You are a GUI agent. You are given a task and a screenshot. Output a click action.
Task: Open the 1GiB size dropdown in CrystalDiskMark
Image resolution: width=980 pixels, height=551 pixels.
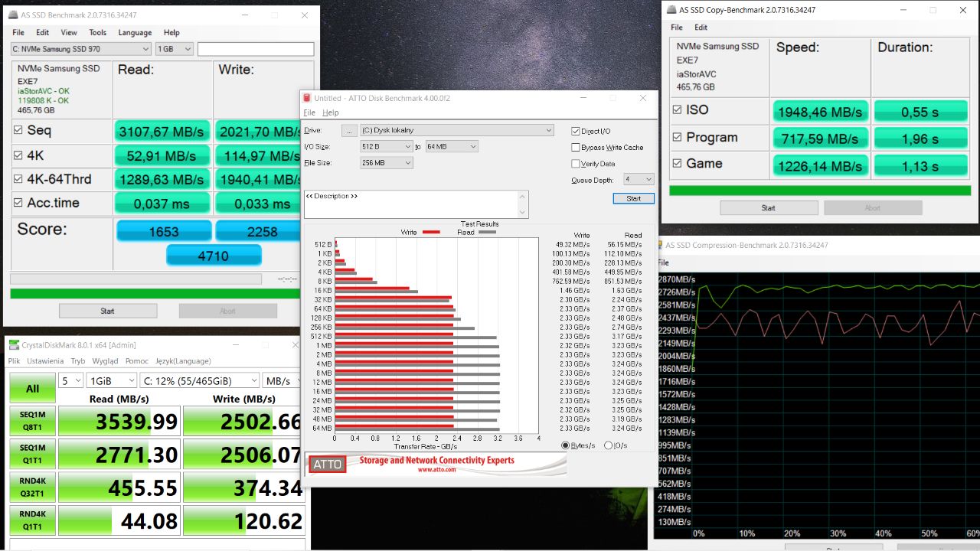tap(112, 380)
